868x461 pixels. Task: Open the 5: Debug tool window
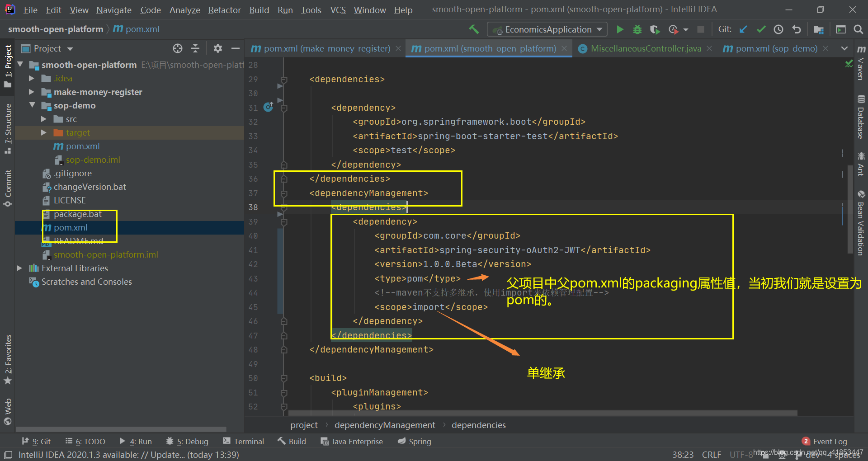click(x=187, y=442)
